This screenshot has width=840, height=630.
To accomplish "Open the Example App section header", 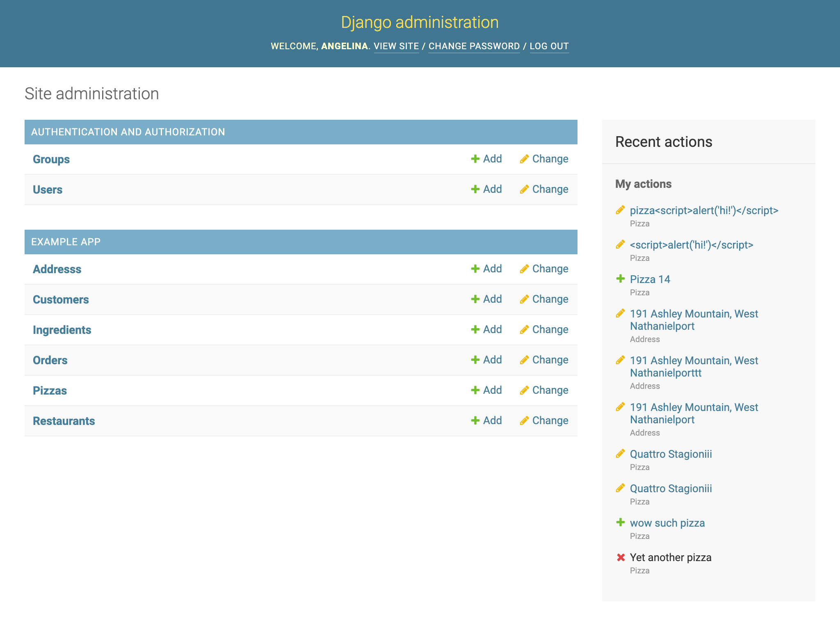I will point(66,242).
